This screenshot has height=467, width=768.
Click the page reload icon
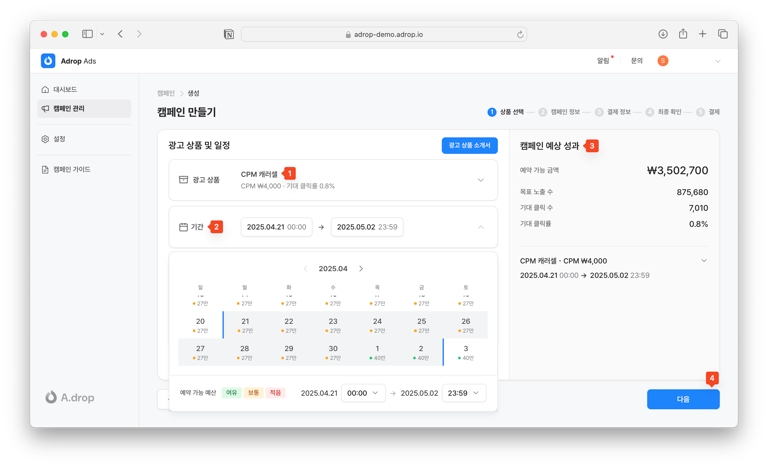click(x=520, y=34)
